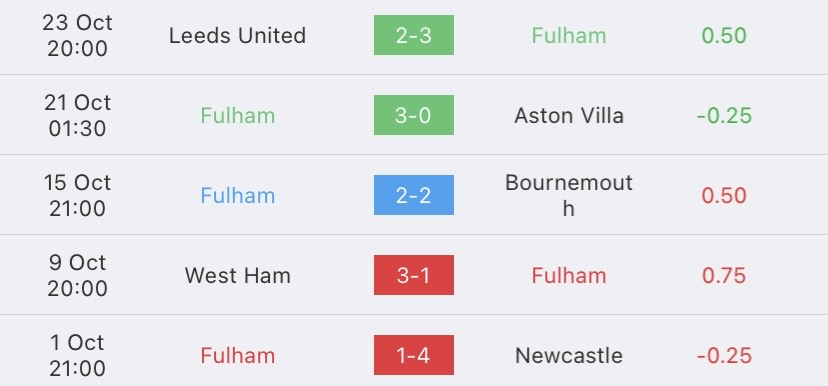The image size is (828, 386).
Task: Open the 2-3 Leeds United vs Fulham score
Action: [413, 35]
